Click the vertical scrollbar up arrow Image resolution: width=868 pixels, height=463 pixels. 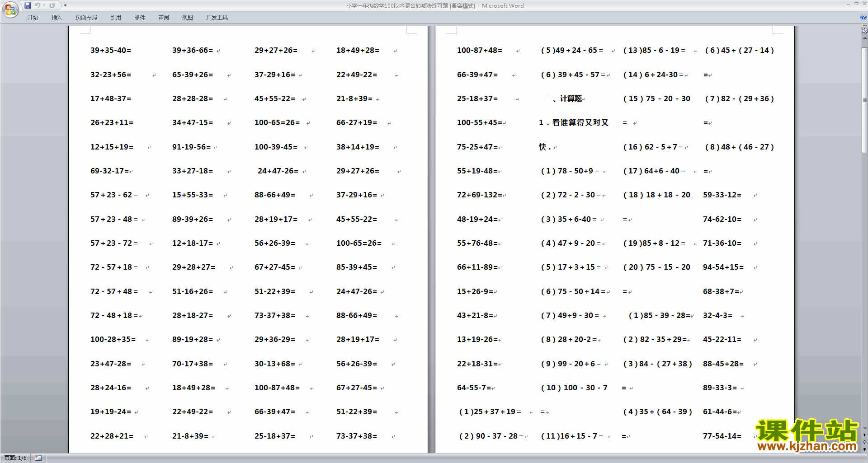[x=865, y=38]
